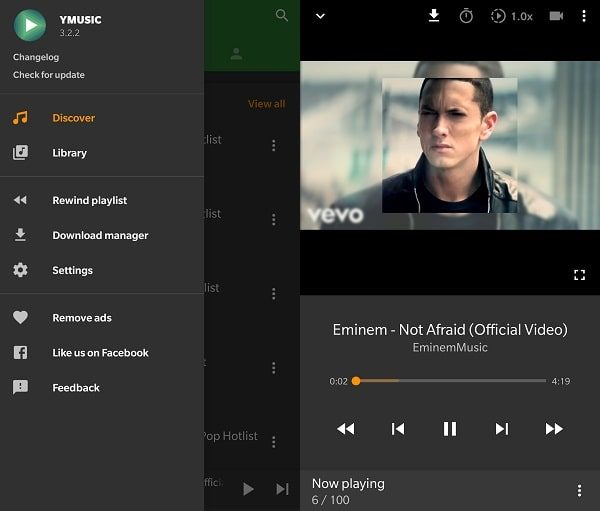Open the Library menu item
This screenshot has height=511, width=600.
coord(102,153)
